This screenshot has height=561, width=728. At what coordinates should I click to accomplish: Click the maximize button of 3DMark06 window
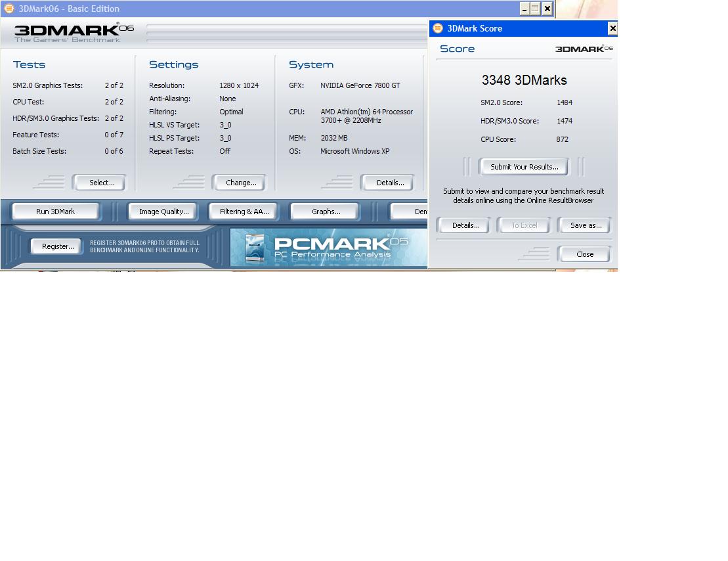(x=535, y=9)
